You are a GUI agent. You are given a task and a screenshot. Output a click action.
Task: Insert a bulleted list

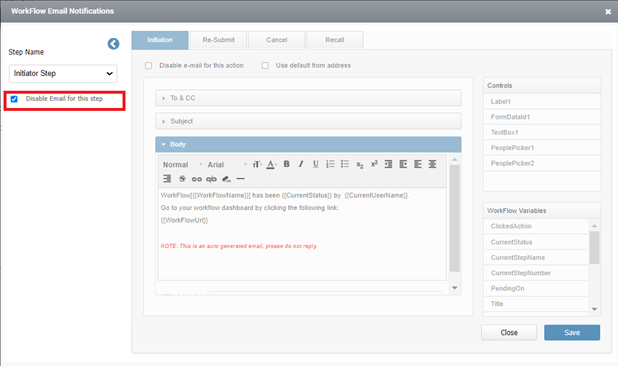345,164
